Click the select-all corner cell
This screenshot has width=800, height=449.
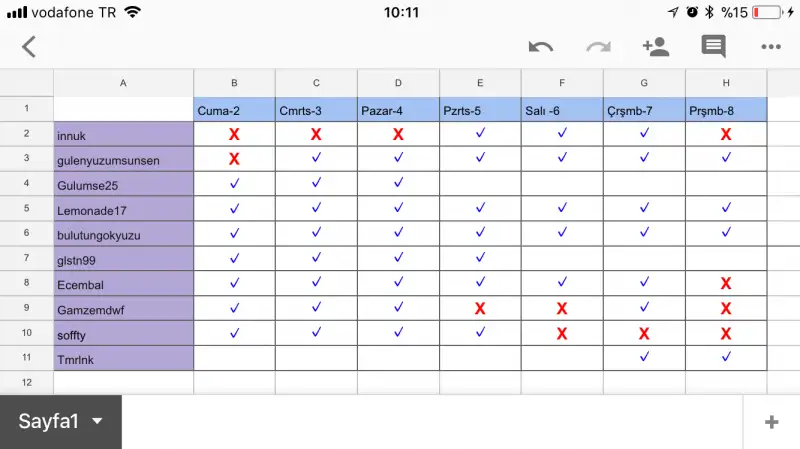coord(26,83)
